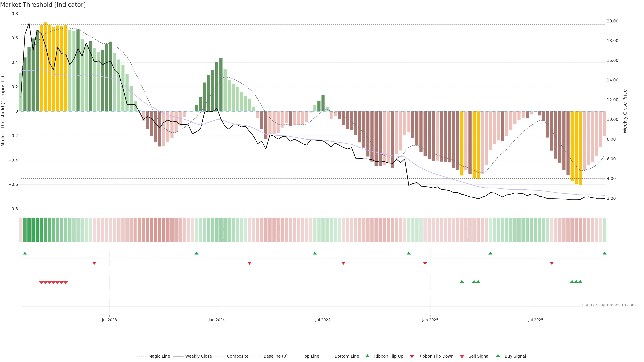Toggle the Magic Line legend entry
This screenshot has width=644, height=362.
159,356
